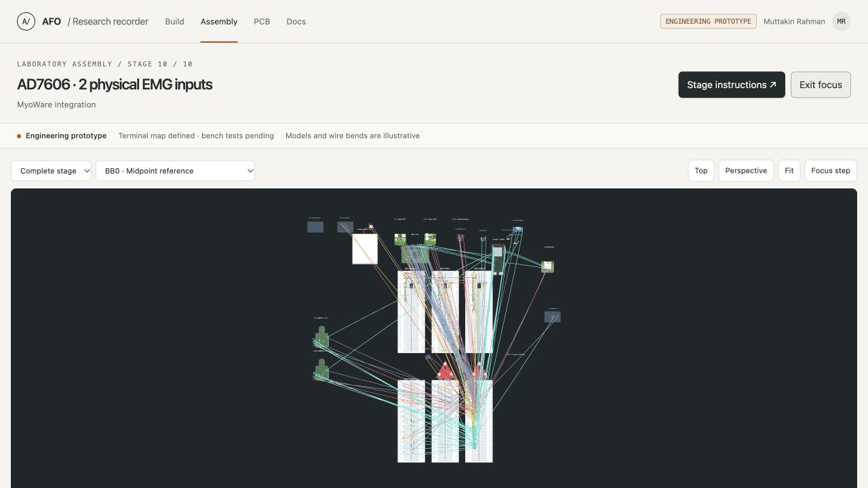Click the Exit focus button
The width and height of the screenshot is (868, 488).
click(x=821, y=85)
